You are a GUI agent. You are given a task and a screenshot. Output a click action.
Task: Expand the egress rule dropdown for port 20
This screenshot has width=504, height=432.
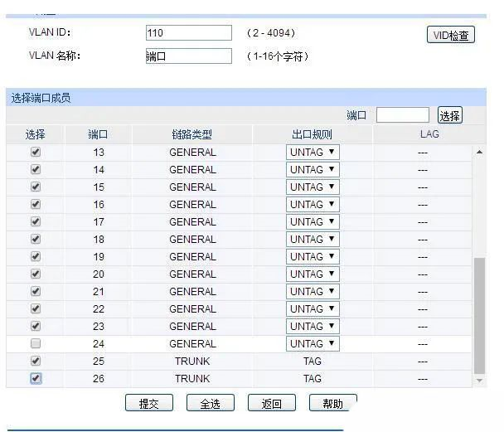(x=313, y=274)
